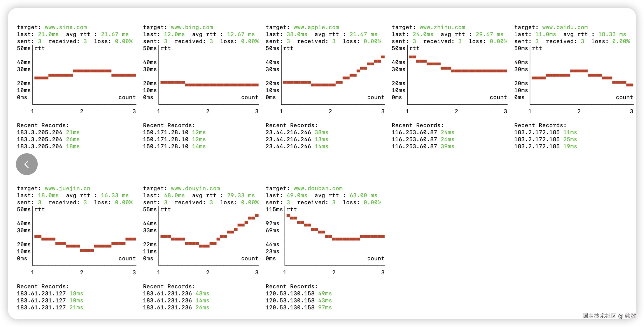Viewport: 644px width, 327px height.
Task: Click the 97ms record for douban
Action: [325, 307]
